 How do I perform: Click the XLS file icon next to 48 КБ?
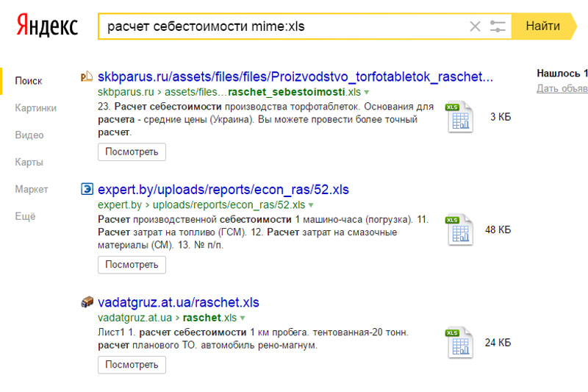pos(459,229)
